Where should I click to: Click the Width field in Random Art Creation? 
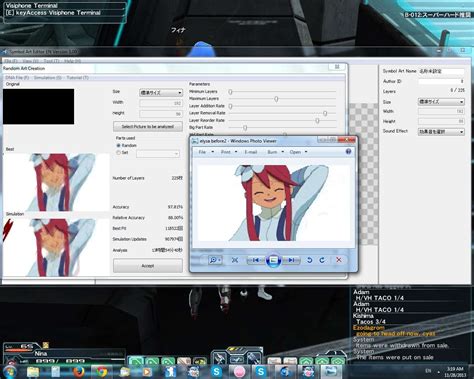[161, 103]
